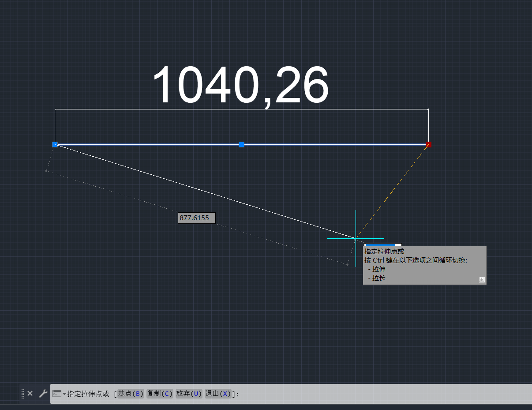Select the line's blue midpoint grip
The image size is (532, 410).
click(x=241, y=144)
